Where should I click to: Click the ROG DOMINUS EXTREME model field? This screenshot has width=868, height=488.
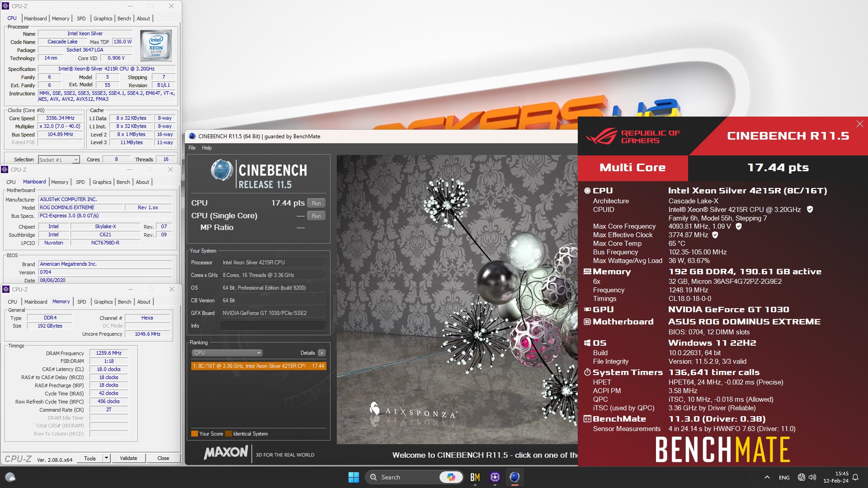coord(80,207)
